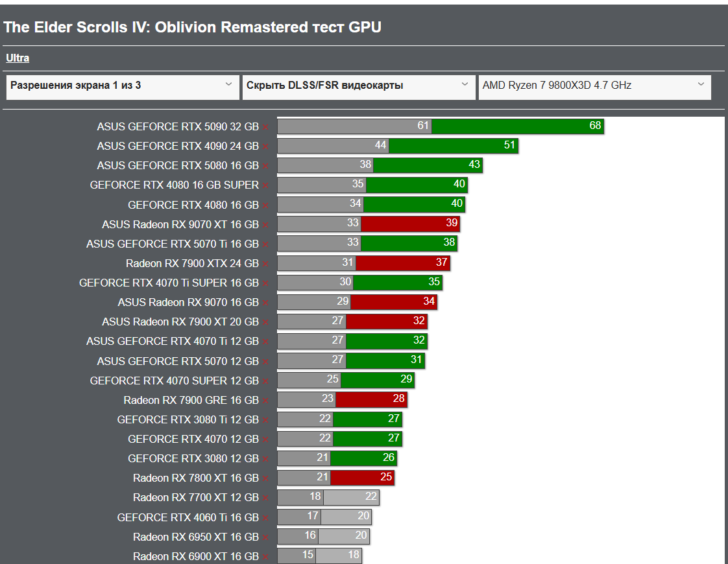Click the value 68 on the RTX 5090 bar
Viewport: 728px width, 564px height.
point(595,125)
